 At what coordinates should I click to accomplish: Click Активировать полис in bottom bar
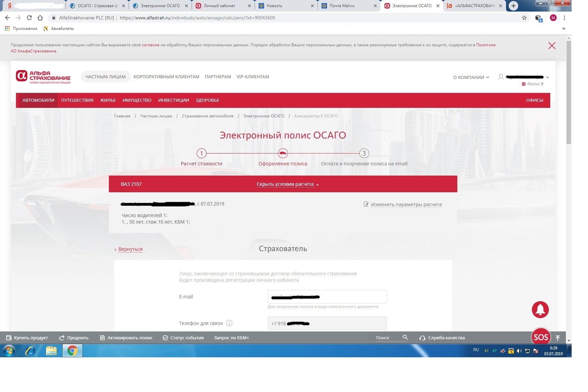pos(126,338)
